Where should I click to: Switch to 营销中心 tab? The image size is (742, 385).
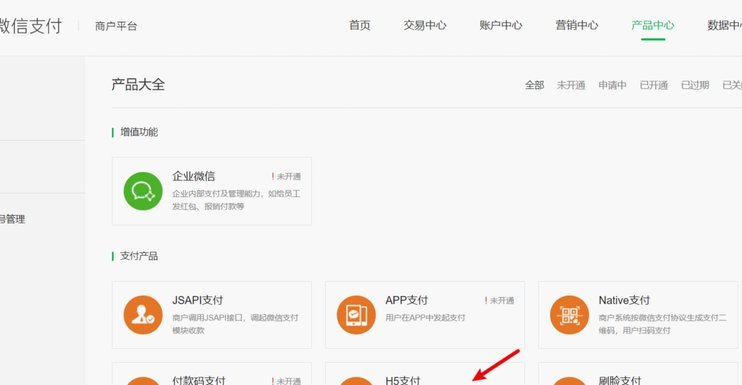(x=577, y=25)
